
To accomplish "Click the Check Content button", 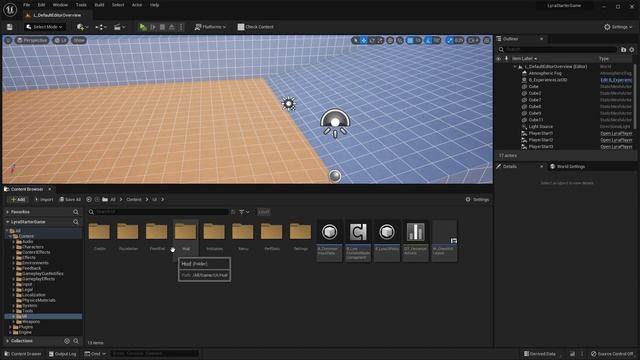I will coord(256,27).
